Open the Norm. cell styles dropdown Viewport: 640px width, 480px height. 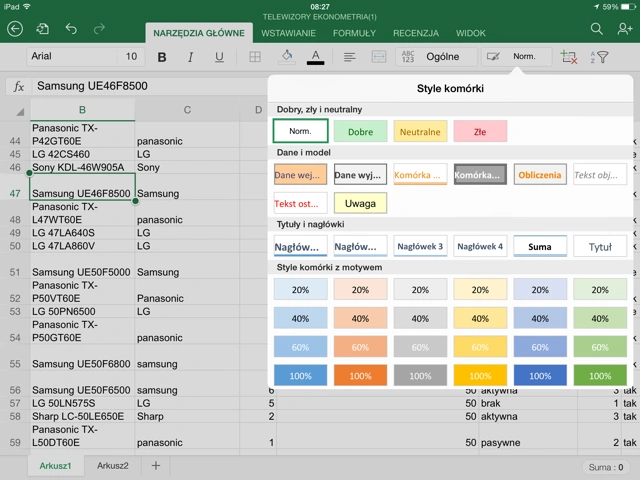[517, 57]
